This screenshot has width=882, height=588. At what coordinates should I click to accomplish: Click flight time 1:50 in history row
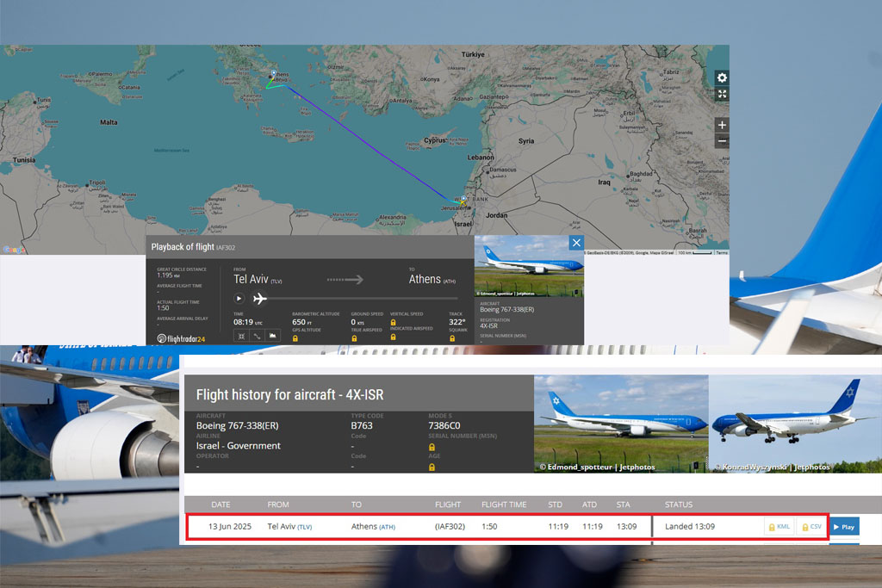489,527
